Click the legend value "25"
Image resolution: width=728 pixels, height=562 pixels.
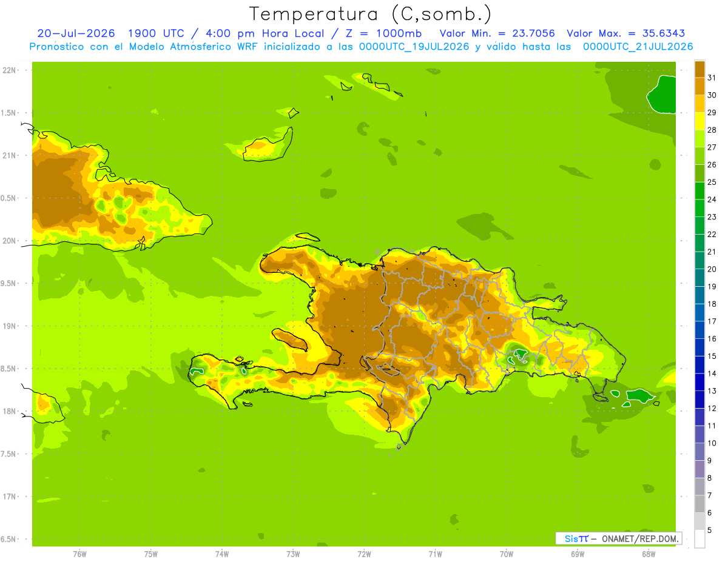pos(712,182)
